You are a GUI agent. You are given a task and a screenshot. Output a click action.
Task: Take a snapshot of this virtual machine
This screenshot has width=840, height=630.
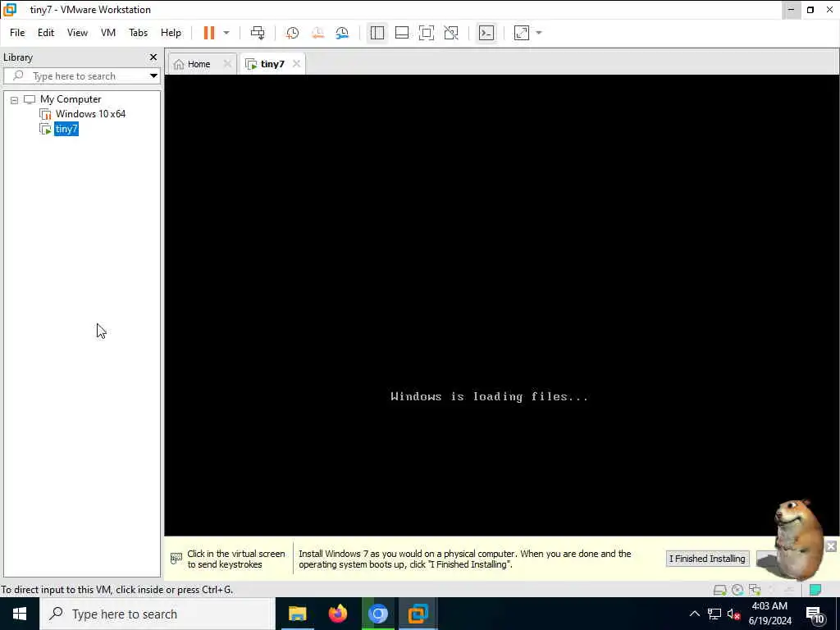292,33
